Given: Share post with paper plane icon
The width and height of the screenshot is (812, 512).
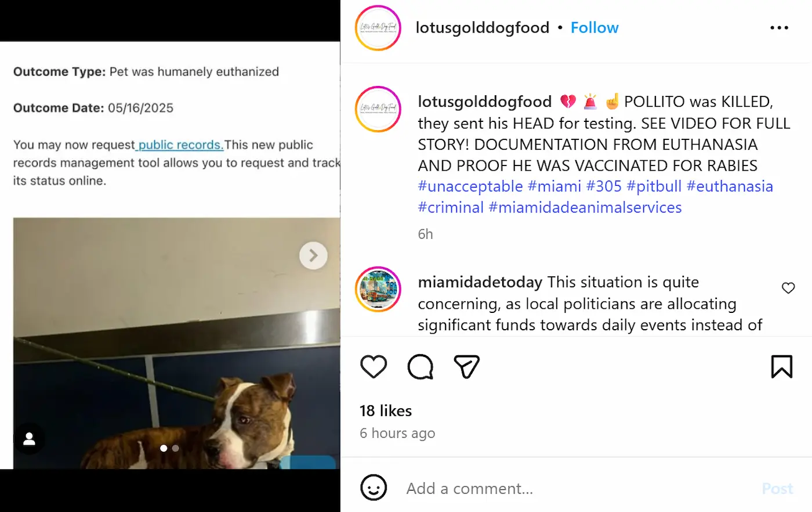Looking at the screenshot, I should [x=467, y=367].
